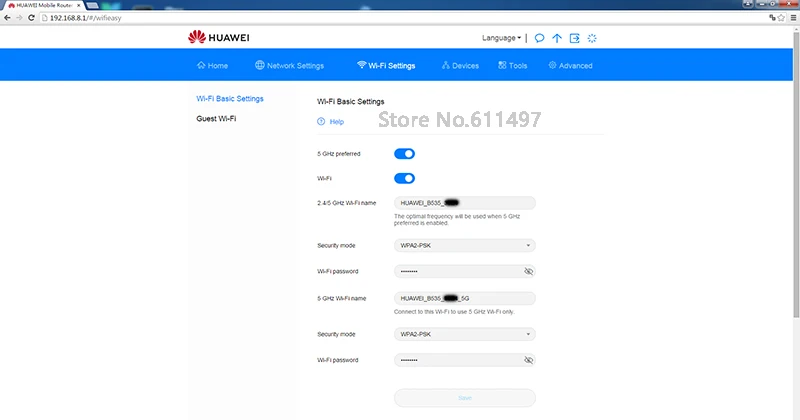The height and width of the screenshot is (420, 800).
Task: Click the browser forward arrow
Action: click(19, 17)
